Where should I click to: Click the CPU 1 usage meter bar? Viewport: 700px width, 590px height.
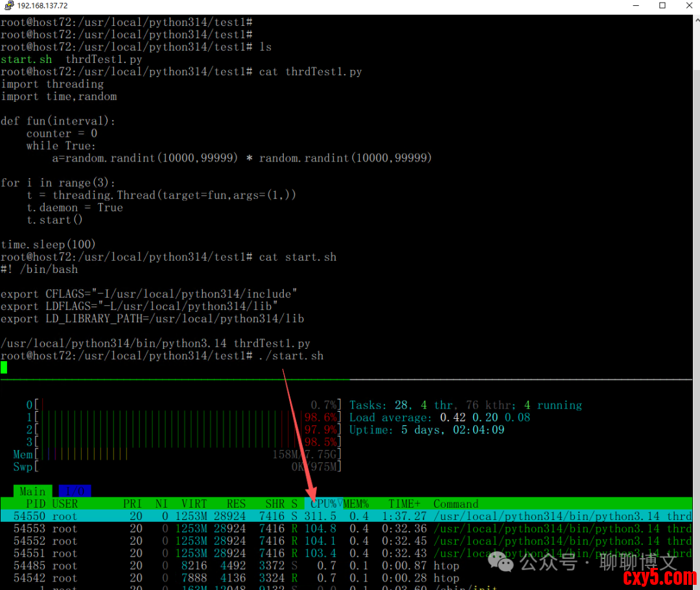[188, 418]
